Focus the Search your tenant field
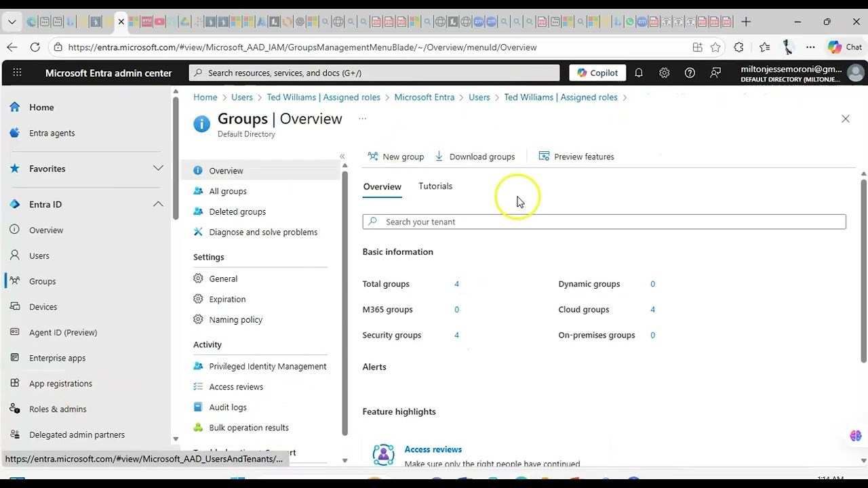Screen dimensions: 868x488 pos(604,222)
